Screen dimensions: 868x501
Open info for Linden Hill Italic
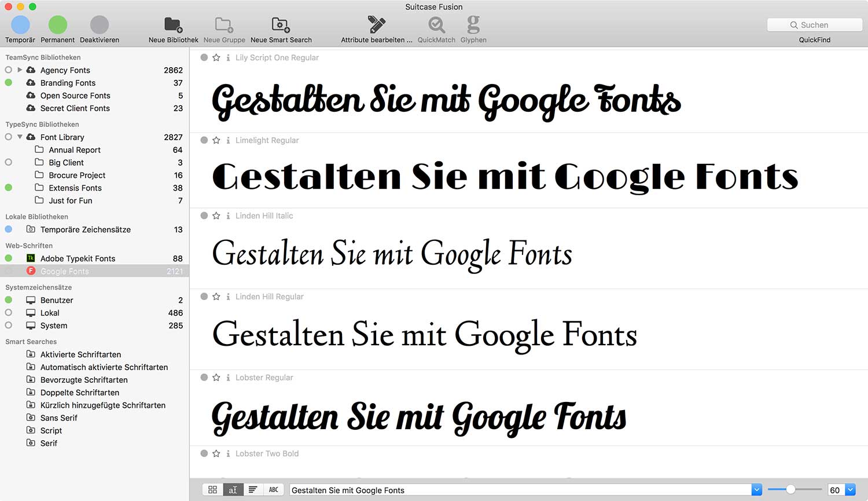coord(228,215)
